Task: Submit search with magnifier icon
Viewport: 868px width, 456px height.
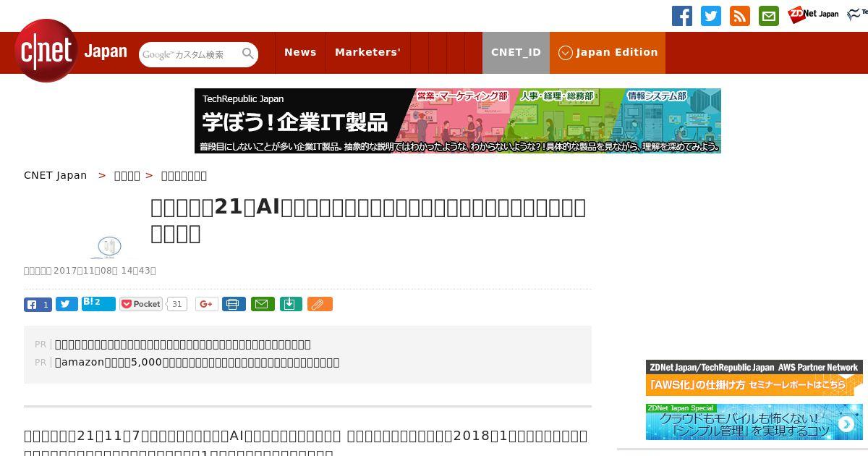Action: (x=248, y=54)
